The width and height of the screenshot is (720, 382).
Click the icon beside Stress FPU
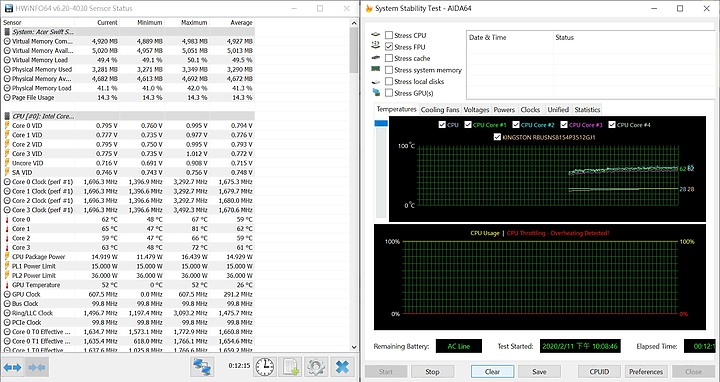[376, 45]
